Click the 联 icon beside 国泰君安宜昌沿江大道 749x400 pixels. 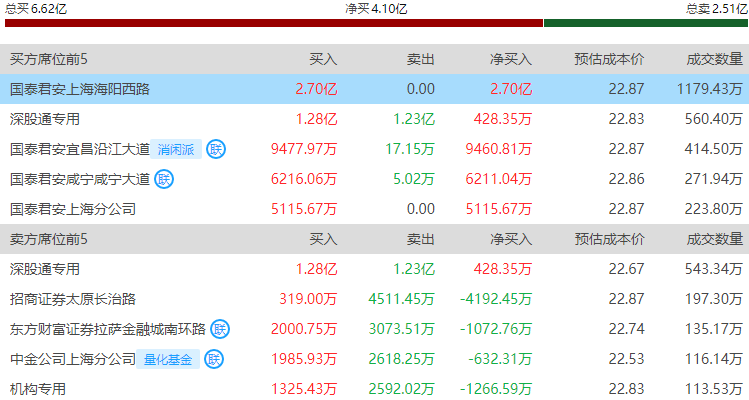point(216,149)
